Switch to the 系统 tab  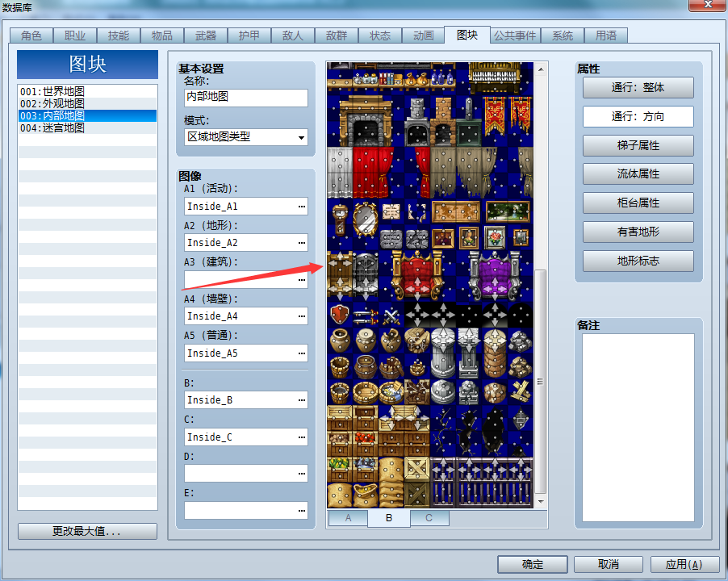coord(563,36)
